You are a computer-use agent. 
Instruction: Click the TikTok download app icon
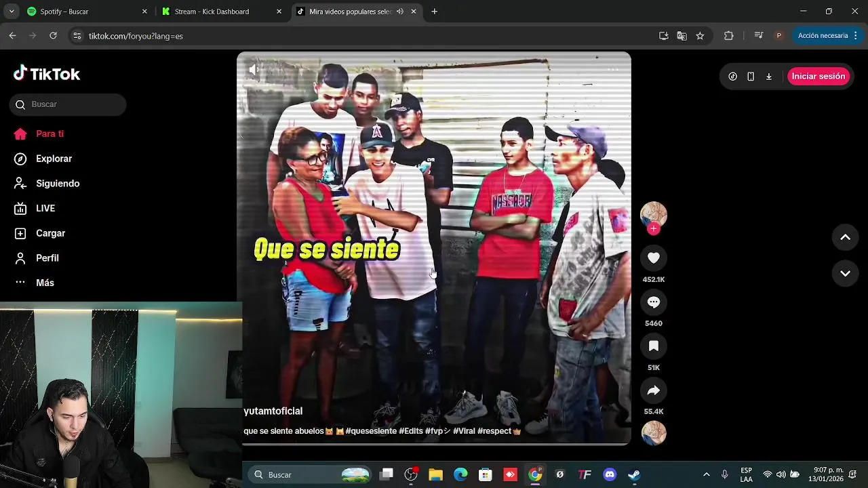[x=769, y=77]
